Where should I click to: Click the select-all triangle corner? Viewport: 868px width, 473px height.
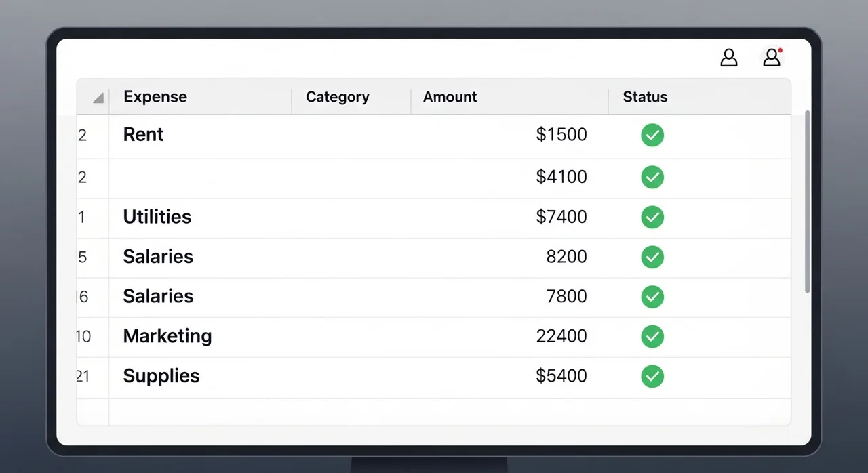point(98,98)
